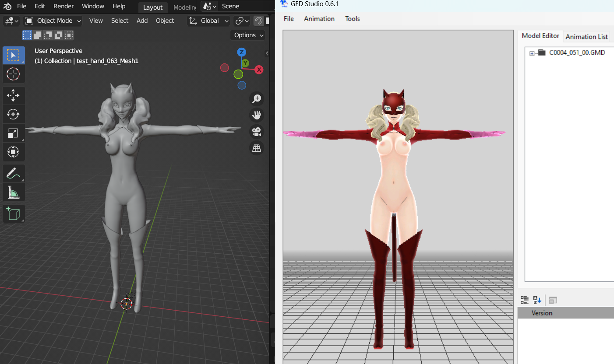Open Blender's Edit menu

[x=40, y=6]
